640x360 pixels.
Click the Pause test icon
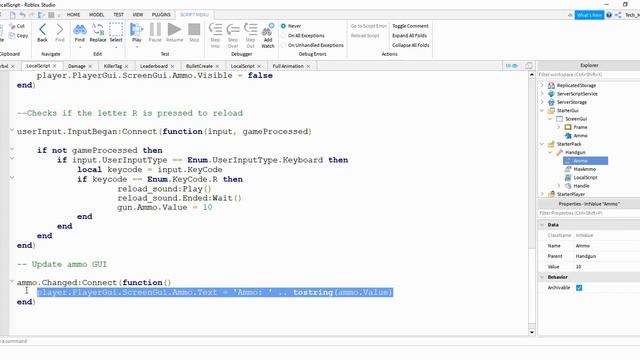(155, 29)
